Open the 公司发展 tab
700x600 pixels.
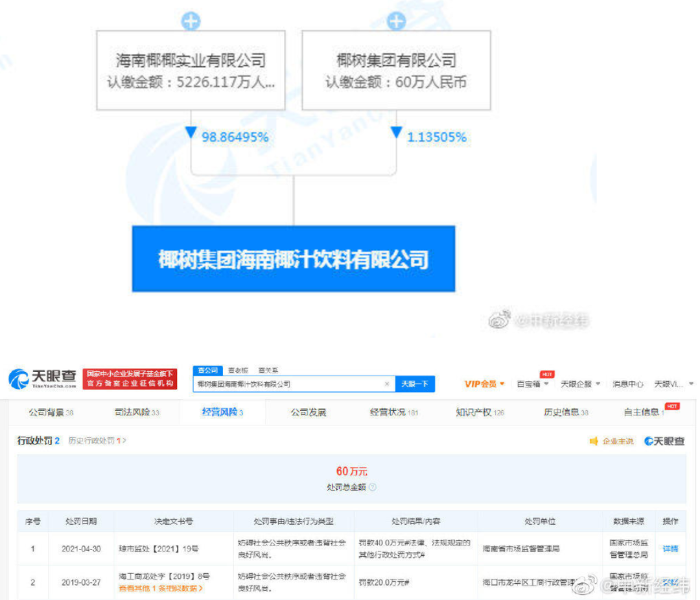click(x=309, y=412)
